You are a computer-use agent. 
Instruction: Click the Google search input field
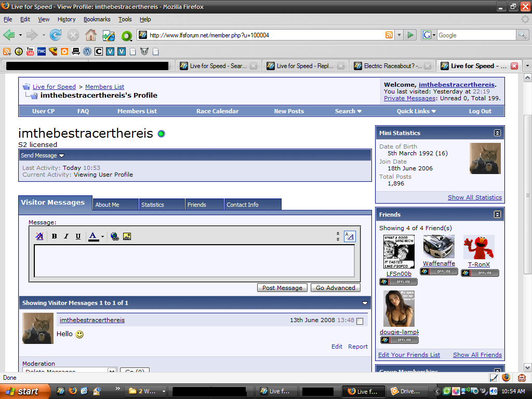pyautogui.click(x=476, y=35)
